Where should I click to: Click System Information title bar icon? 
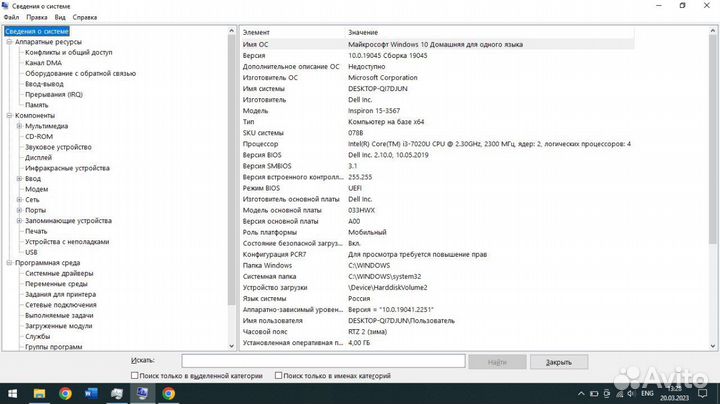5,6
